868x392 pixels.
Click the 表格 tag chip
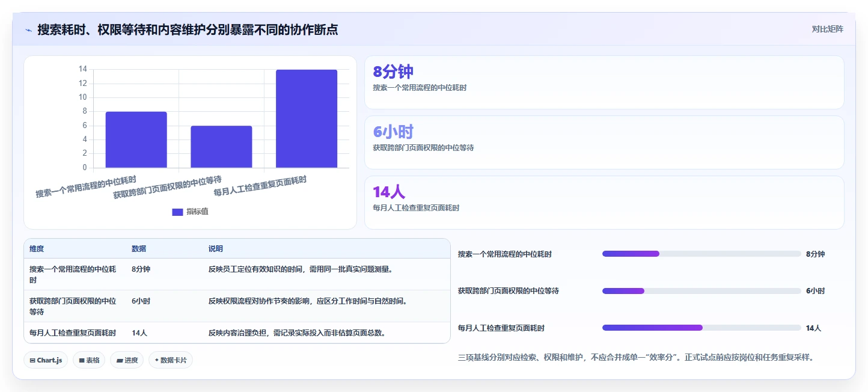(89, 360)
